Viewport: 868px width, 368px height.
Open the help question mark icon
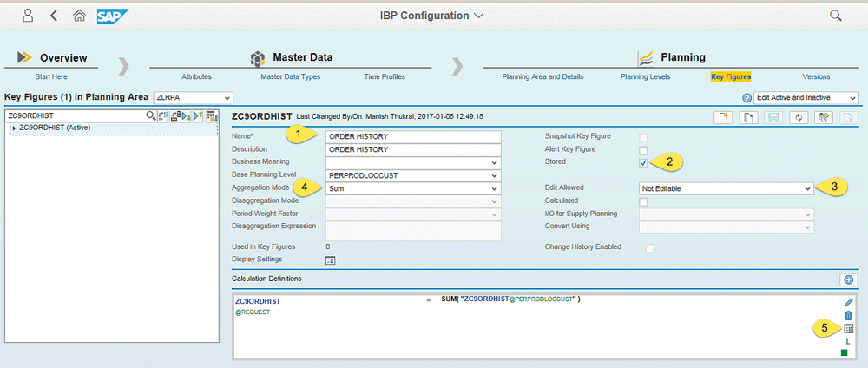coord(746,98)
